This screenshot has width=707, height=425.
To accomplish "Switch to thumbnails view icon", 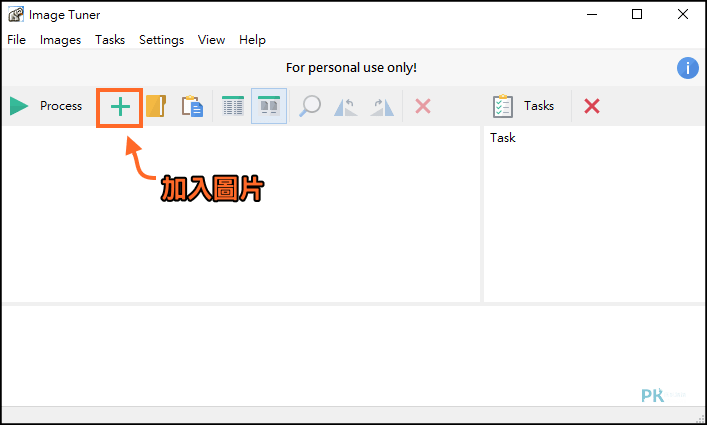I will coord(269,106).
